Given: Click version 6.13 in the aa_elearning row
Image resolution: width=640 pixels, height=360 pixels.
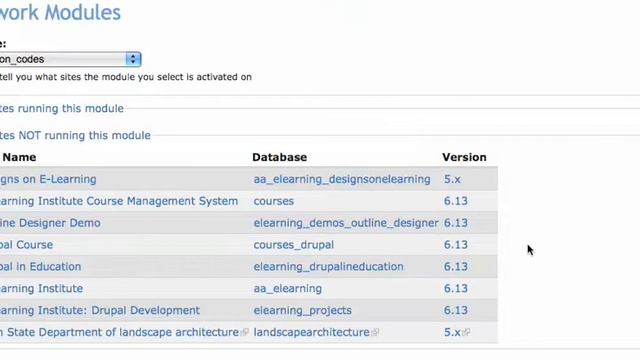Looking at the screenshot, I should [456, 289].
